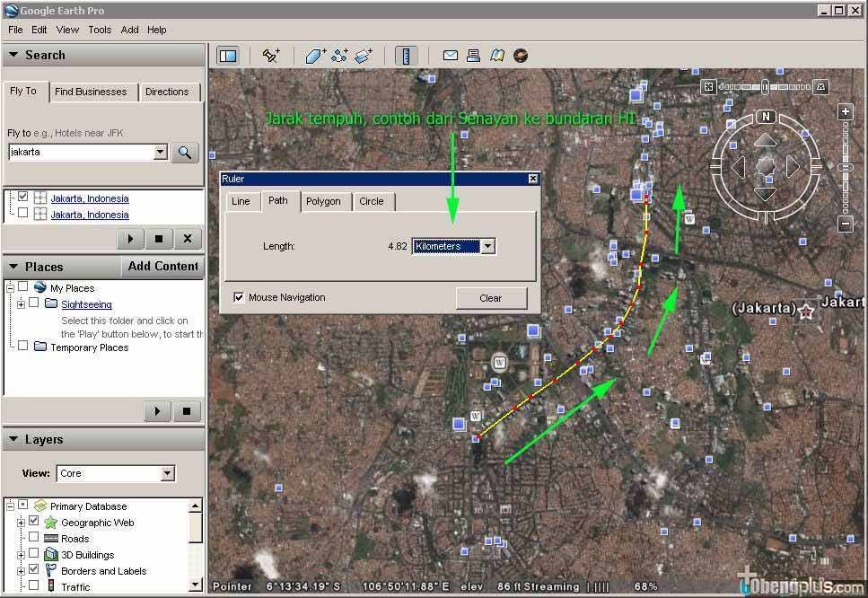This screenshot has height=598, width=868.
Task: Click the Fly to input field
Action: 82,153
